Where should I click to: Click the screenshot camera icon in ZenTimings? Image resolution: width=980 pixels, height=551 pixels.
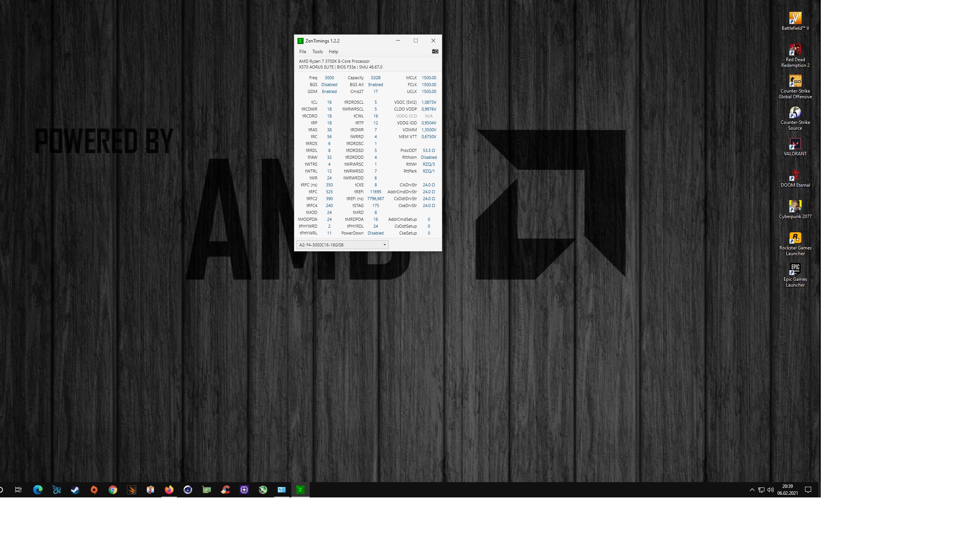pyautogui.click(x=435, y=51)
